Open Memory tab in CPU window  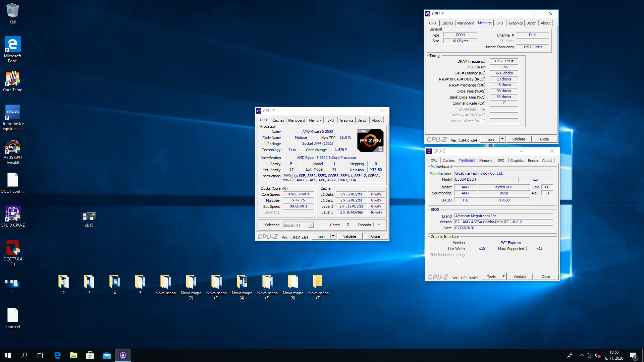(315, 120)
